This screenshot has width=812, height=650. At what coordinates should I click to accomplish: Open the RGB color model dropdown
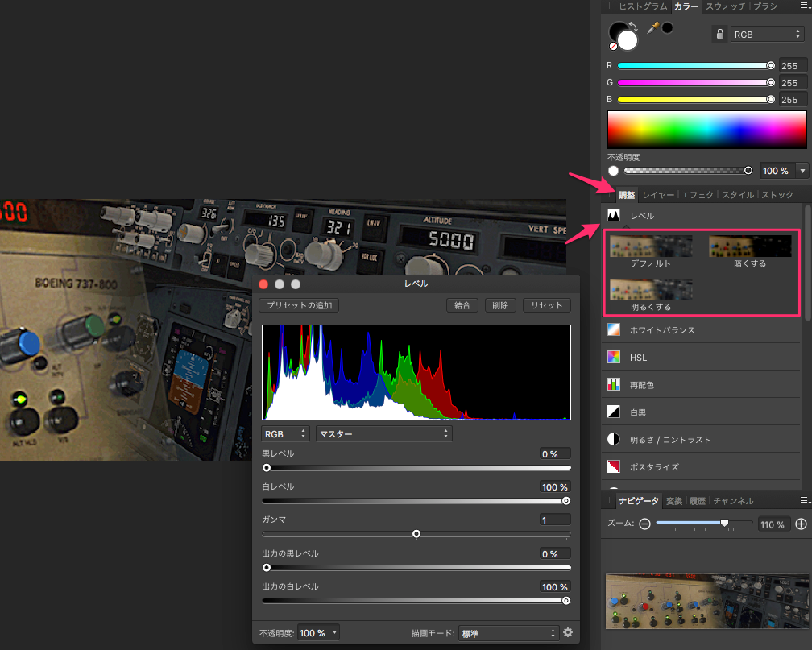(766, 35)
